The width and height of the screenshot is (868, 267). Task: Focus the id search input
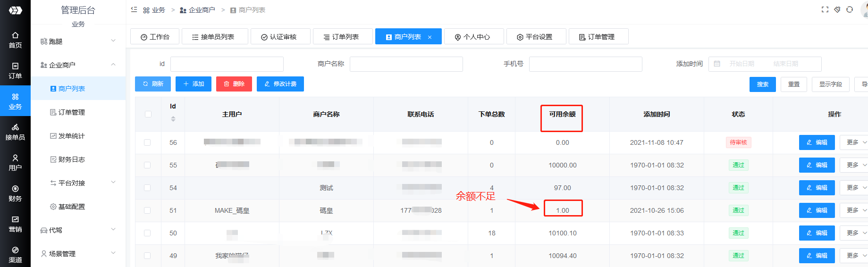pyautogui.click(x=227, y=64)
